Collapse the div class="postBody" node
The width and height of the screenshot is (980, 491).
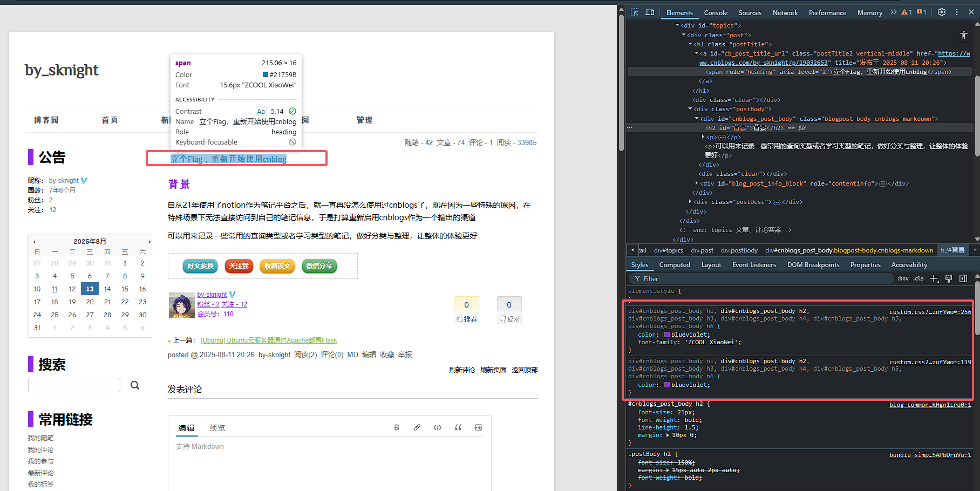pos(690,109)
